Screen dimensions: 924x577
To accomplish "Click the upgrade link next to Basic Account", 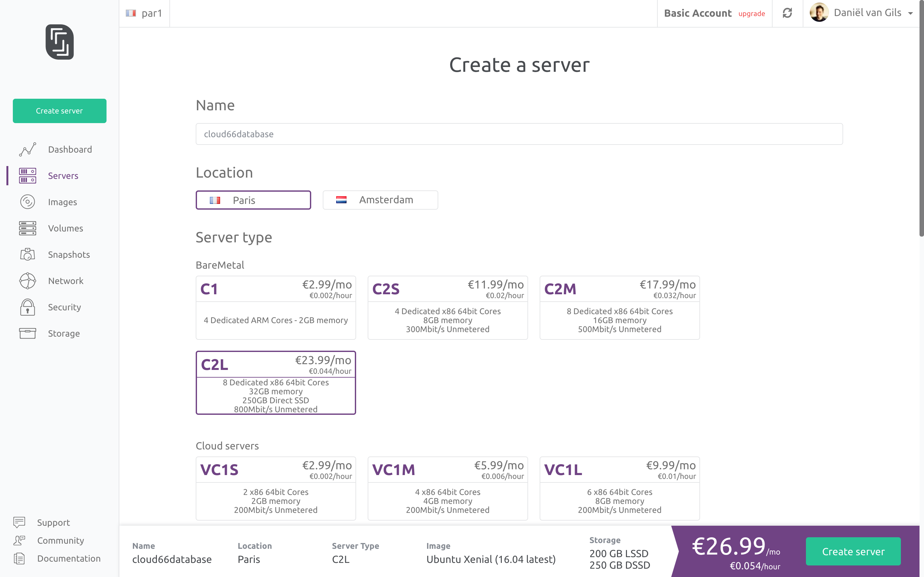I will pyautogui.click(x=751, y=13).
